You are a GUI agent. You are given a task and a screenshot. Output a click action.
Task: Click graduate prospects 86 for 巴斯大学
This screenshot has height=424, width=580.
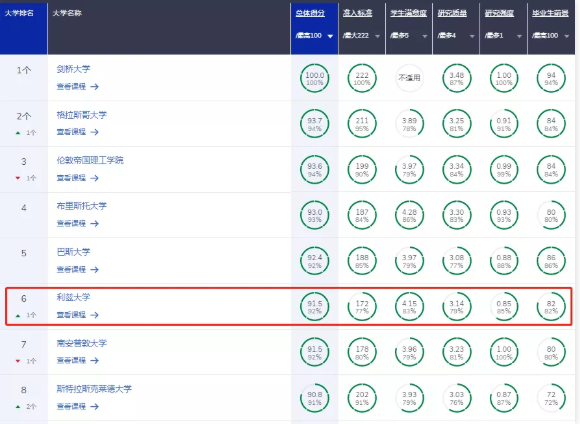[x=551, y=261]
